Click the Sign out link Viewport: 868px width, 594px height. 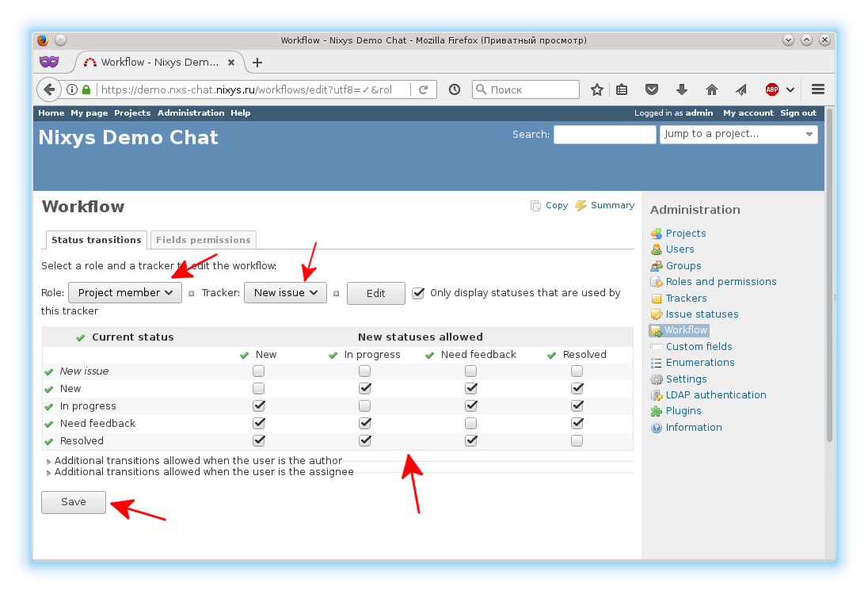point(798,113)
